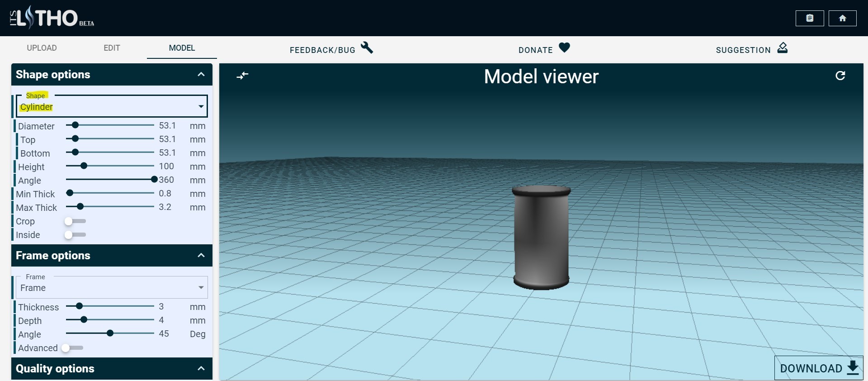Viewport: 868px width, 381px height.
Task: Click the Frame options heading text
Action: click(x=53, y=255)
